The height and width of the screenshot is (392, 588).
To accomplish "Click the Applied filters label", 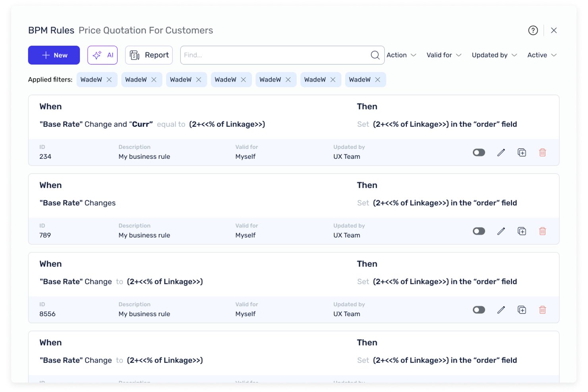I will click(50, 79).
